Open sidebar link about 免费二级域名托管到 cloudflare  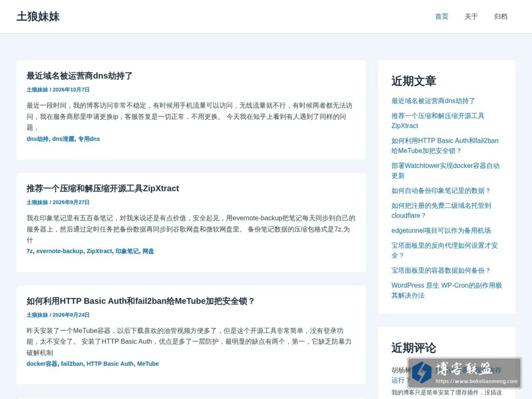pyautogui.click(x=441, y=211)
